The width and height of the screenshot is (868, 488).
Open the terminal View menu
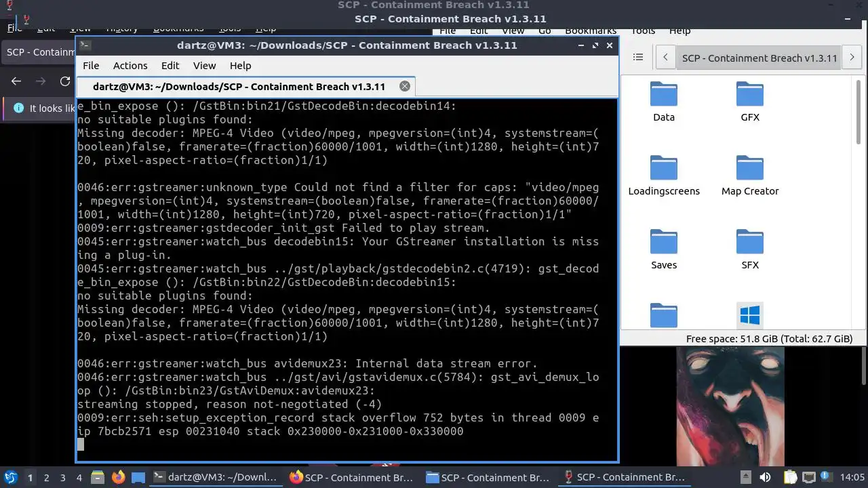204,66
